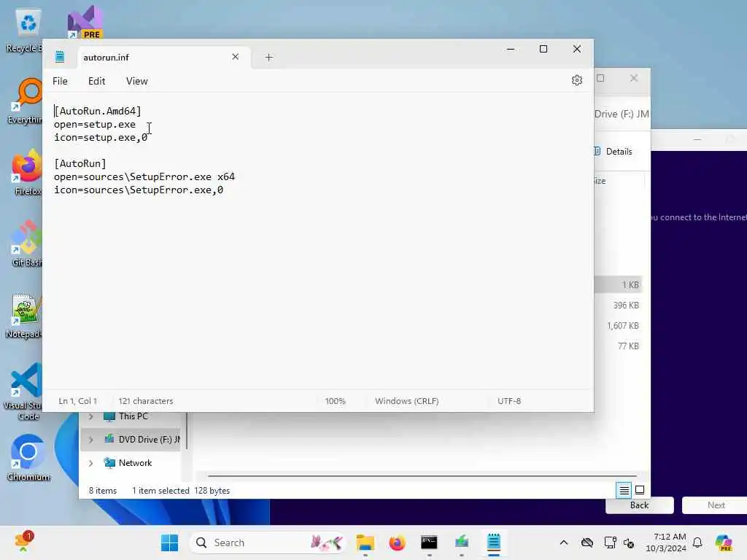Image resolution: width=747 pixels, height=560 pixels.
Task: Open the Chromium desktop shortcut
Action: (x=28, y=458)
